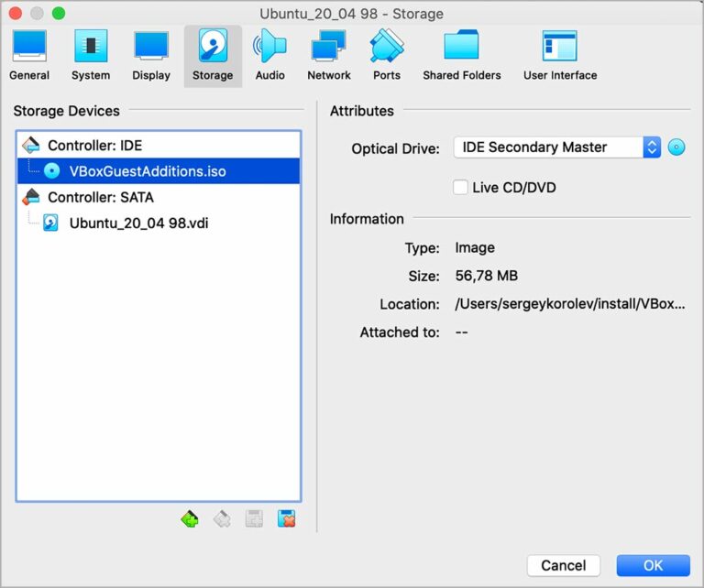This screenshot has width=704, height=588.
Task: Click the Cancel button
Action: [563, 565]
